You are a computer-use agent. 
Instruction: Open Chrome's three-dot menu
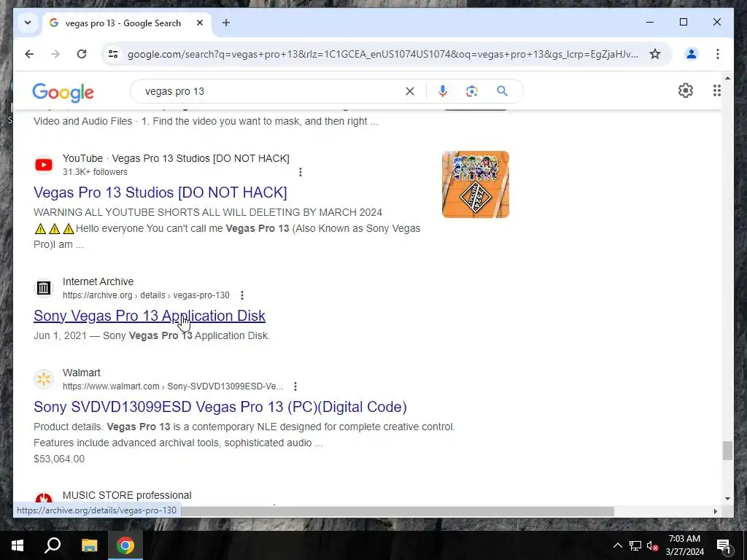[x=718, y=54]
